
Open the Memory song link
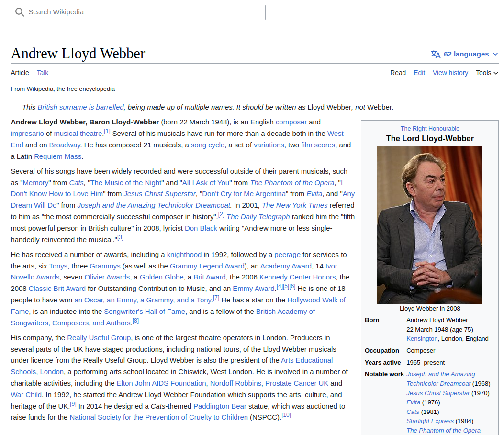tap(36, 183)
